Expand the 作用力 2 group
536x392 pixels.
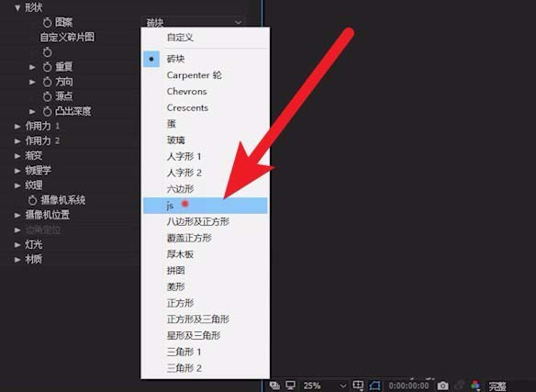(17, 141)
